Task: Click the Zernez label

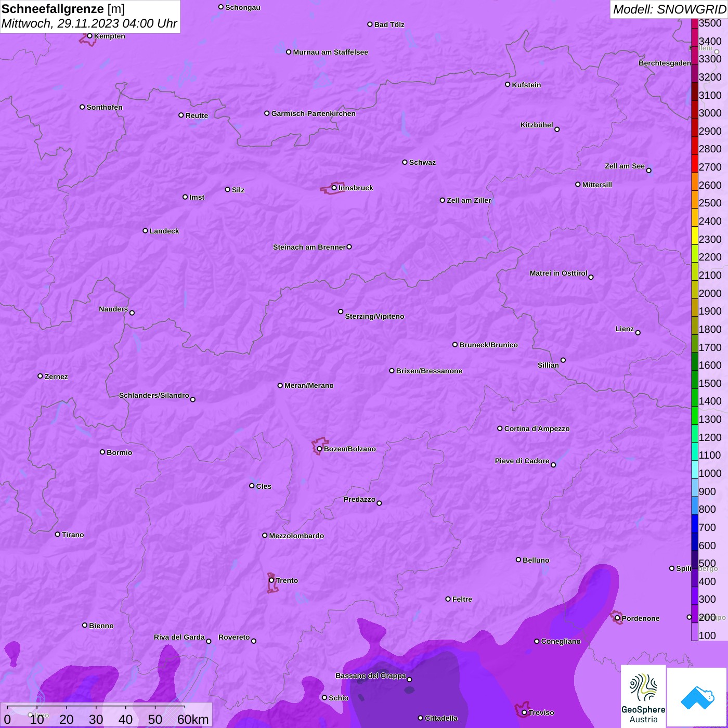Action: pyautogui.click(x=56, y=376)
